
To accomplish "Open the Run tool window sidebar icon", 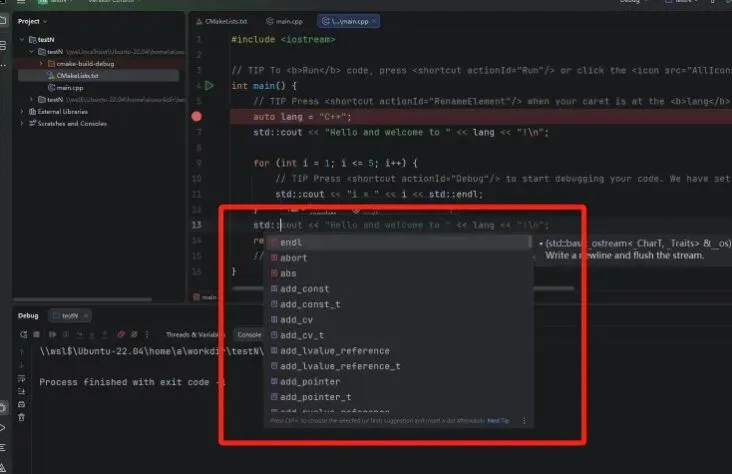I will 3,428.
